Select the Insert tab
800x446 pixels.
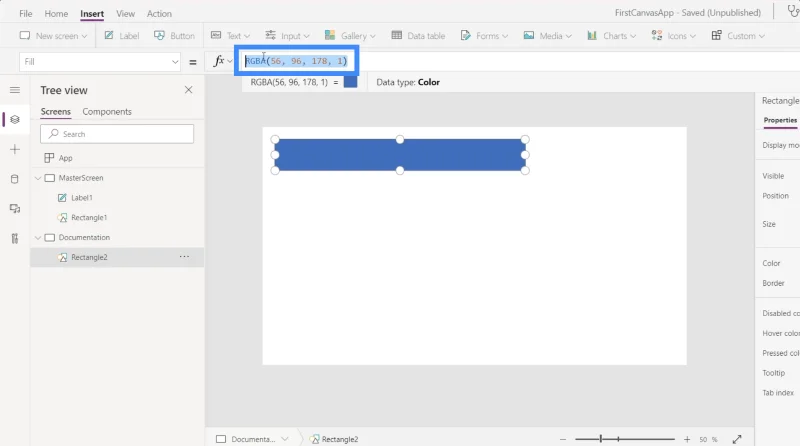click(92, 14)
